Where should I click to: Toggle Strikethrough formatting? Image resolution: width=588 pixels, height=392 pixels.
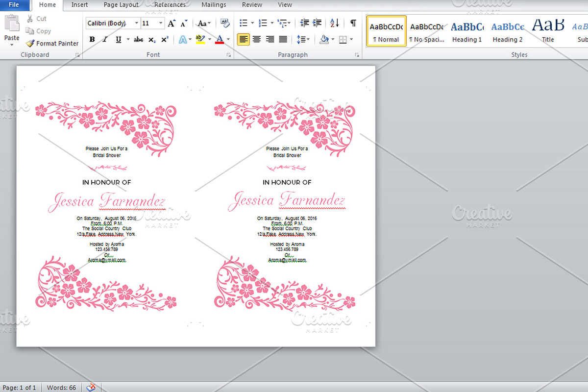[139, 39]
